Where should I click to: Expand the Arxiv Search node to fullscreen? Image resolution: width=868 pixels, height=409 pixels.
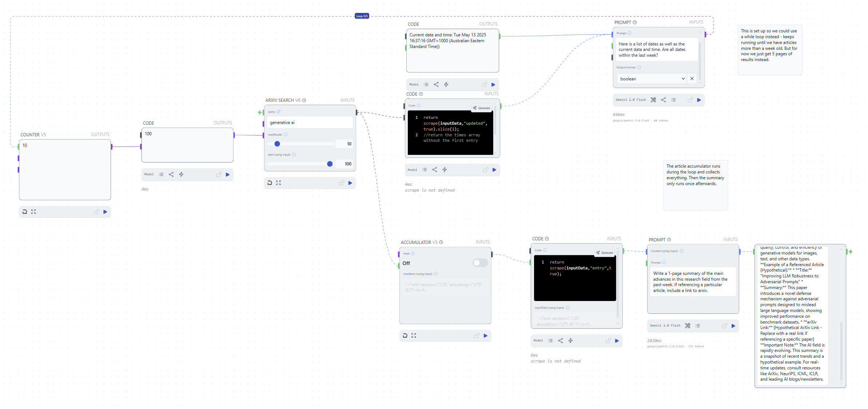coord(278,183)
